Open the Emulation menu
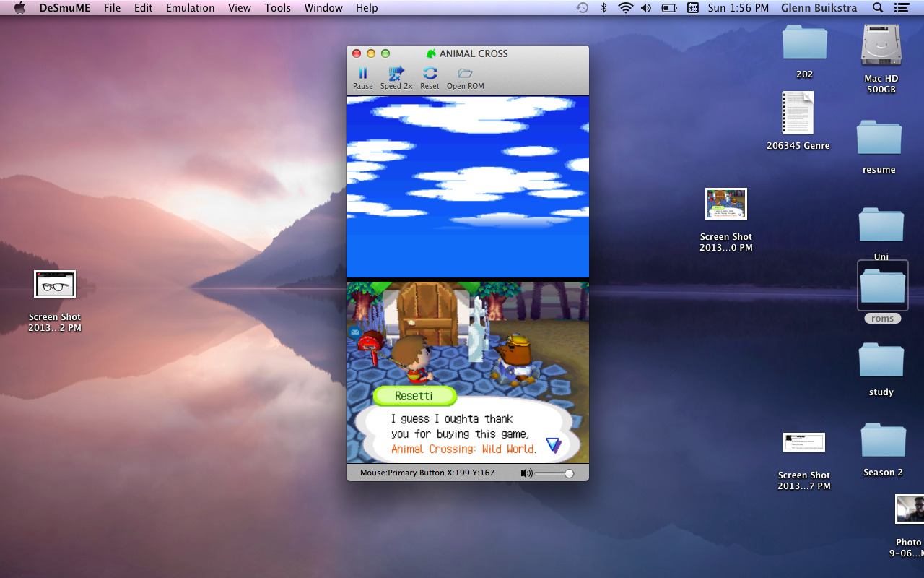Screen dimensions: 924x578 190,8
